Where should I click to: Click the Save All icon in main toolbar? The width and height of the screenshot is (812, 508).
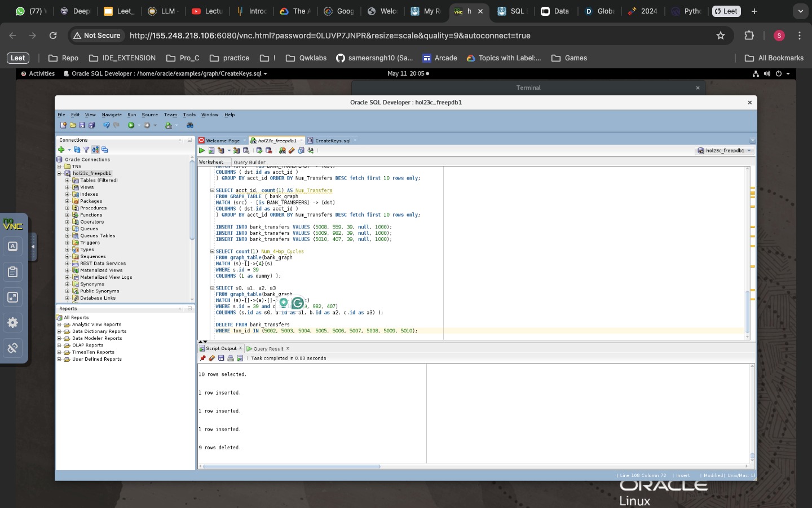[x=91, y=125]
